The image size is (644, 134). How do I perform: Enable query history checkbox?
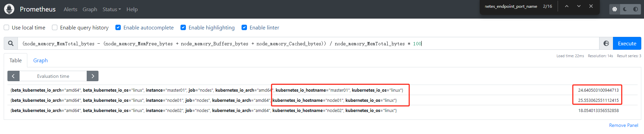tap(55, 27)
